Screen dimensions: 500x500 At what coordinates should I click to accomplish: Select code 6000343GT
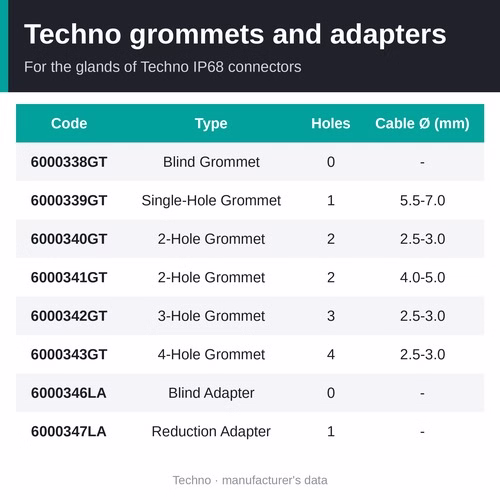(x=69, y=355)
